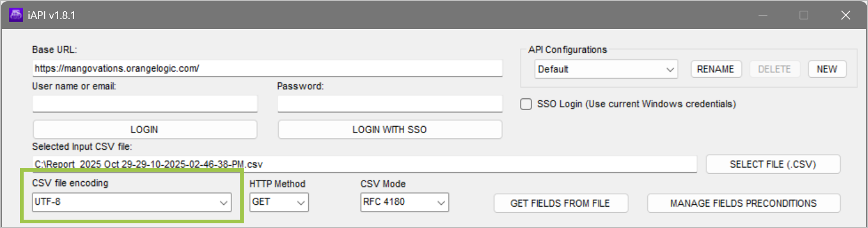
Task: Enable the SSO Login checkbox
Action: click(x=525, y=104)
